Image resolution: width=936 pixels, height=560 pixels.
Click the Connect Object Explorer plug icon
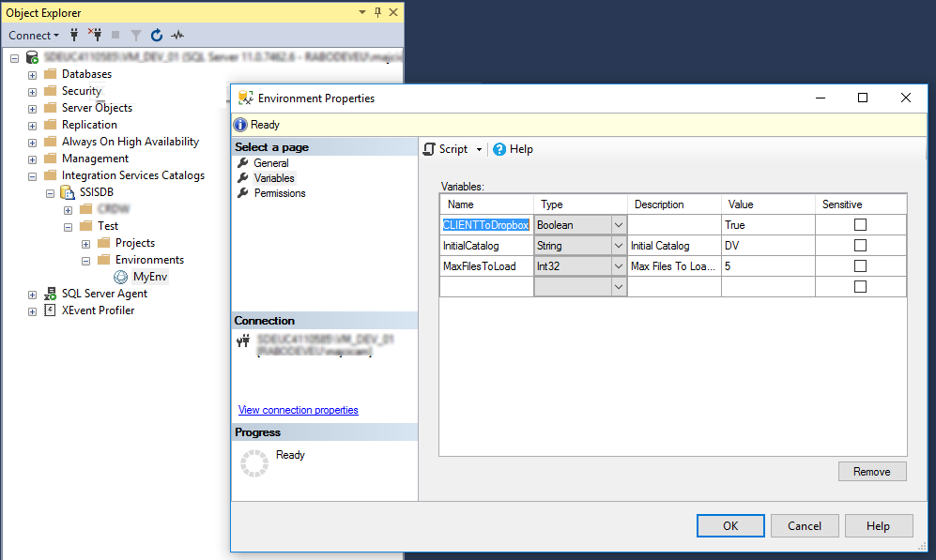(74, 36)
